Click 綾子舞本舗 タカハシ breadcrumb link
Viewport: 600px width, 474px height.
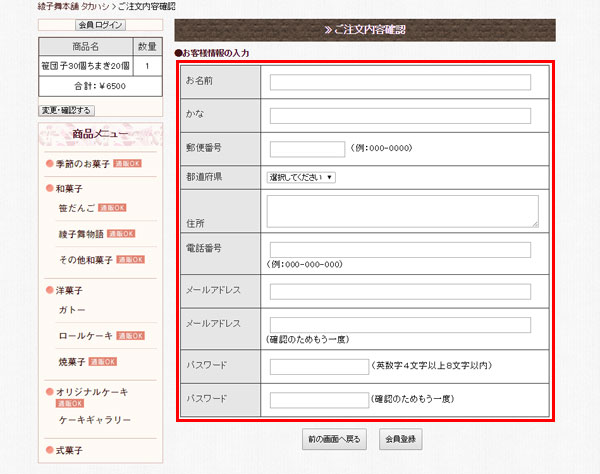tap(73, 7)
